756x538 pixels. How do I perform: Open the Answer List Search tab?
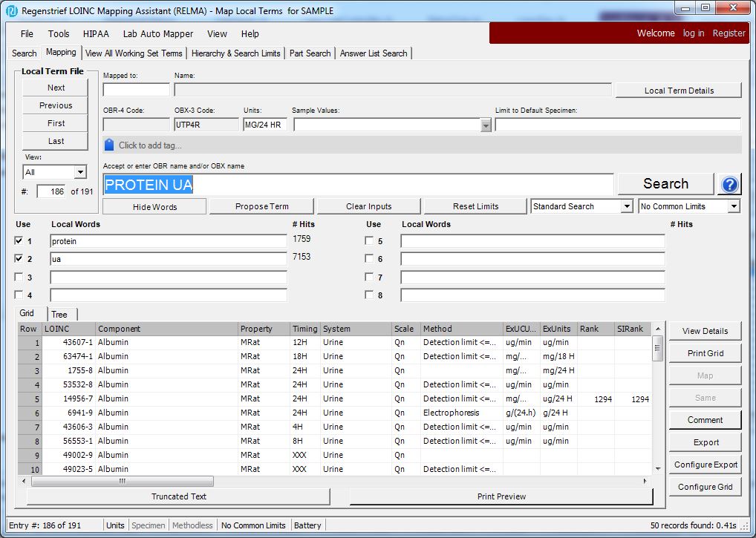pyautogui.click(x=374, y=53)
